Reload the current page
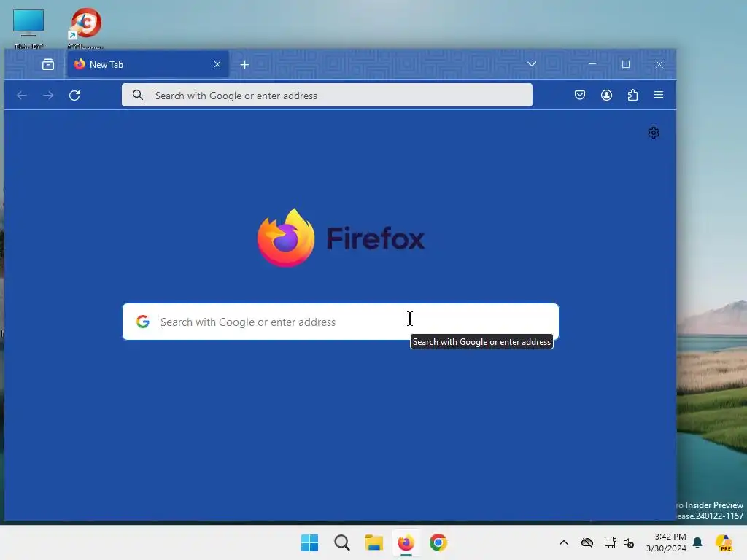 coord(74,96)
